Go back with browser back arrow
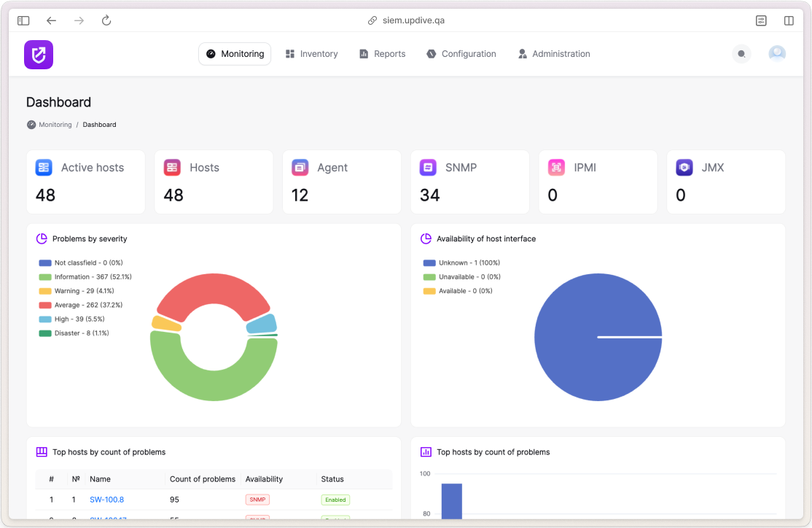 51,20
